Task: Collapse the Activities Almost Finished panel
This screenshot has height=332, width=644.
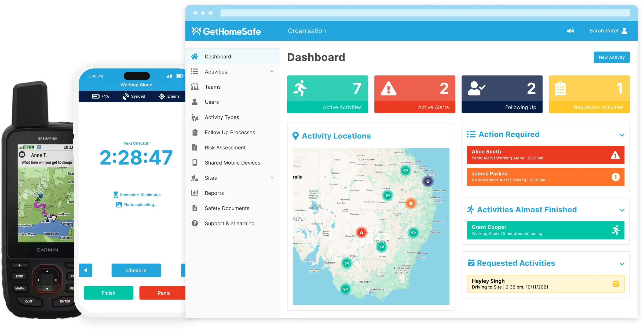Action: click(x=622, y=210)
